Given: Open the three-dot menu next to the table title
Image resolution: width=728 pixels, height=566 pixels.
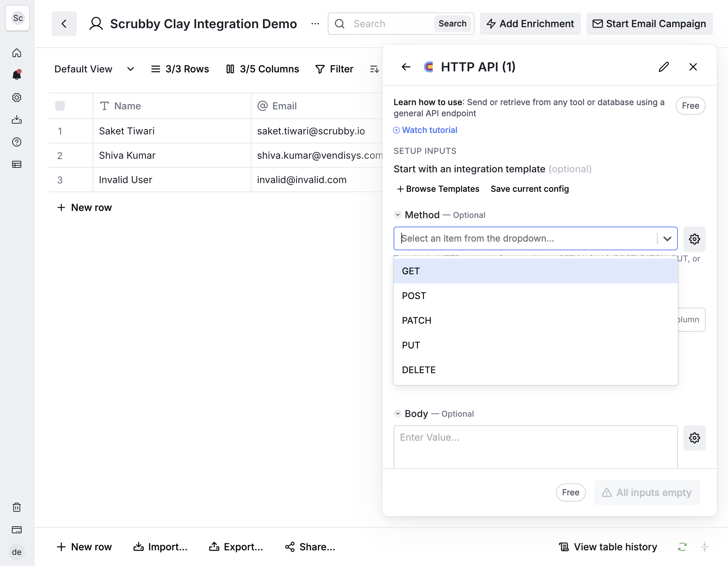Looking at the screenshot, I should pyautogui.click(x=315, y=24).
